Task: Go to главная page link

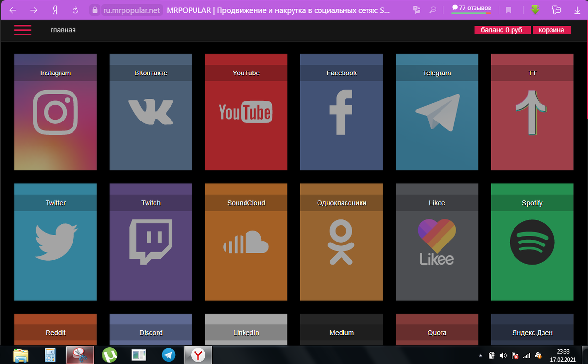Action: pyautogui.click(x=63, y=30)
